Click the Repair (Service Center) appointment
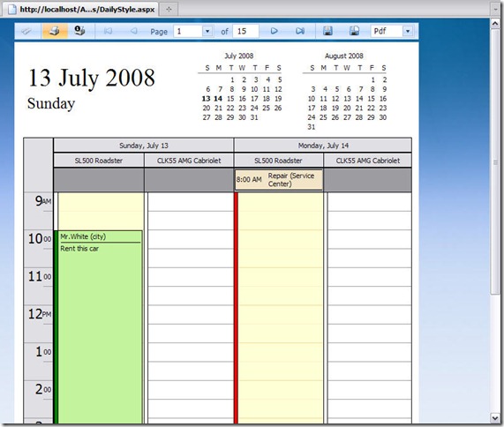504x427 pixels. [x=279, y=180]
